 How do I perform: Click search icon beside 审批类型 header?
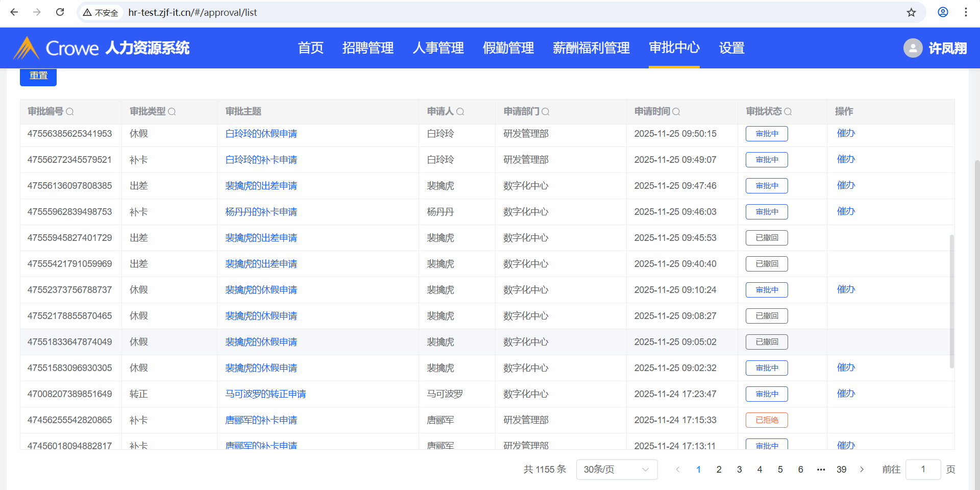click(x=172, y=112)
